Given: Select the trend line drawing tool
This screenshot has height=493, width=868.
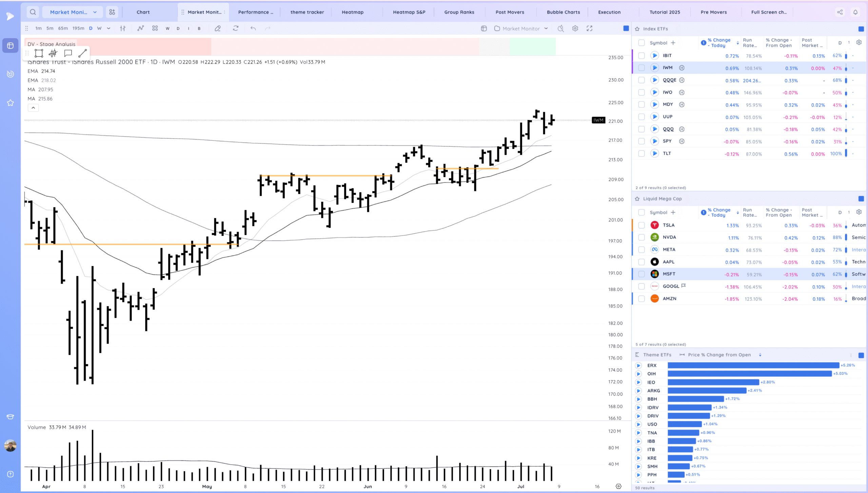Looking at the screenshot, I should tap(82, 53).
